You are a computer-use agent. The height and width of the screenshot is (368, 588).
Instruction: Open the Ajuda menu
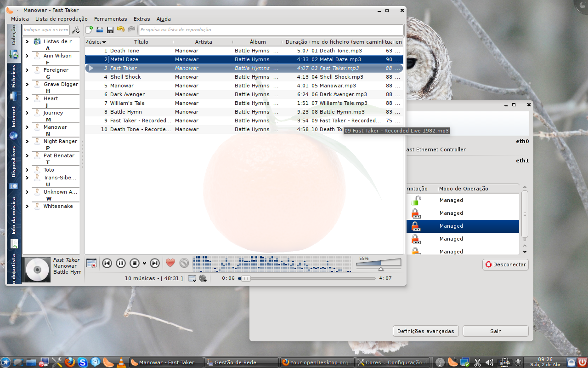[164, 19]
